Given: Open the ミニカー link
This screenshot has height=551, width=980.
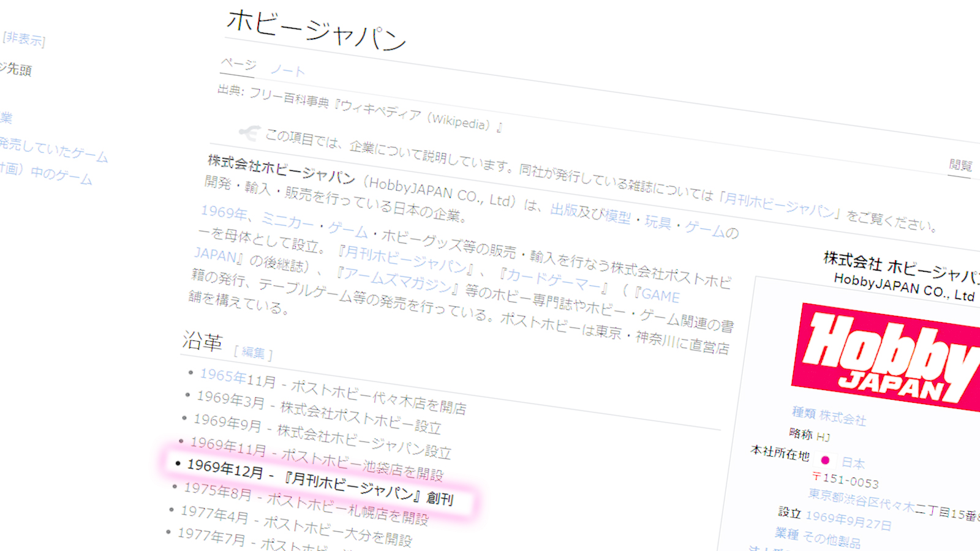Looking at the screenshot, I should coord(287,220).
